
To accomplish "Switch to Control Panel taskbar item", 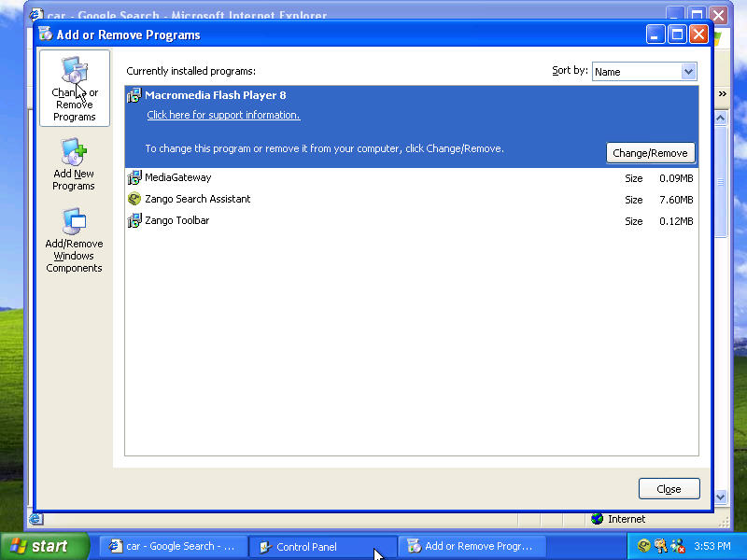I will pyautogui.click(x=322, y=546).
